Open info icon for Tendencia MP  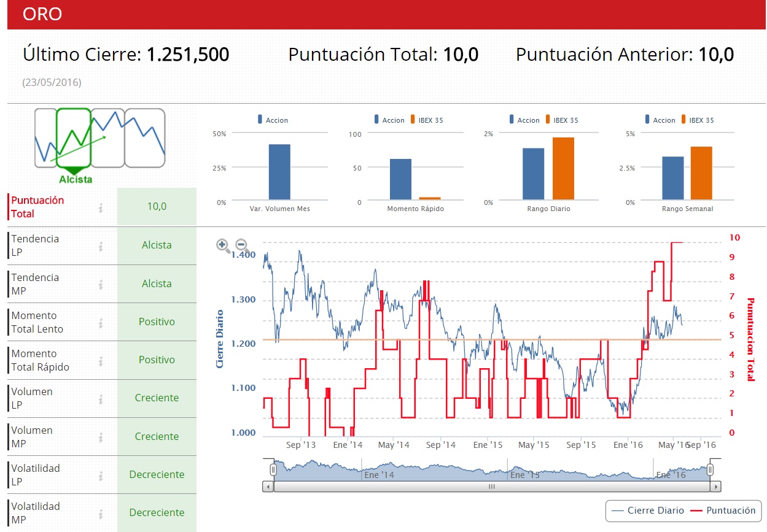pyautogui.click(x=100, y=285)
